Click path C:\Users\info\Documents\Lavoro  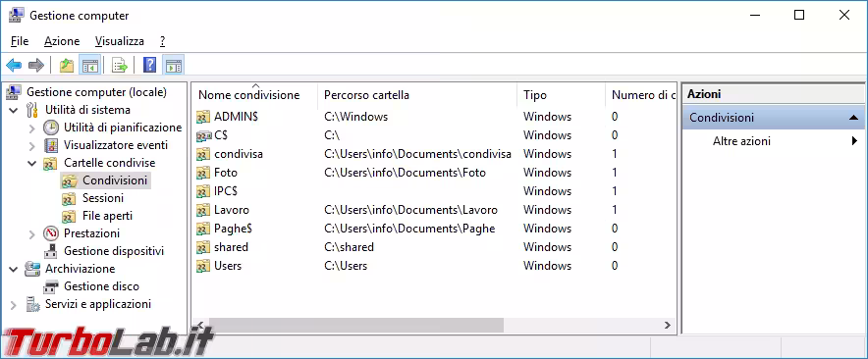pyautogui.click(x=410, y=210)
